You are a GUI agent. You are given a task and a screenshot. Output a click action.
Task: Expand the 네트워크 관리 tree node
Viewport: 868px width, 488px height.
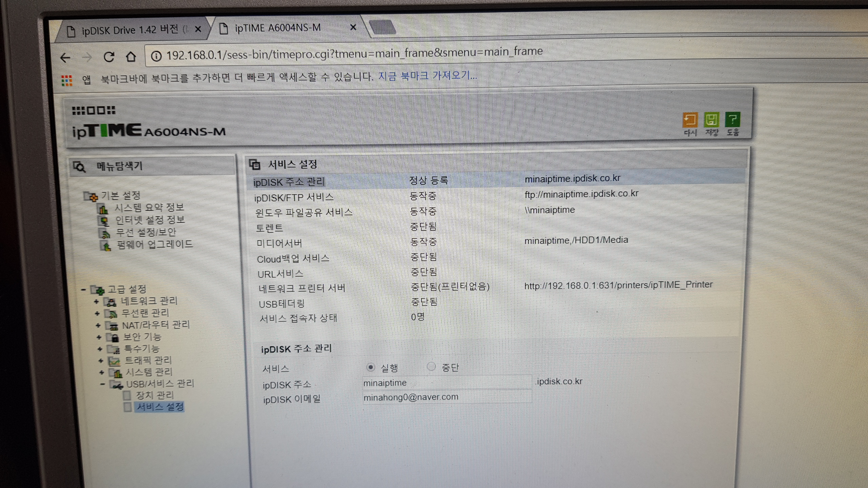tap(96, 301)
